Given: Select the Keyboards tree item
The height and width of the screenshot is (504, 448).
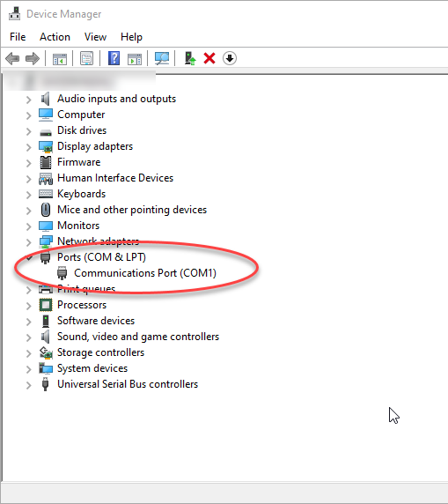Looking at the screenshot, I should pyautogui.click(x=82, y=194).
